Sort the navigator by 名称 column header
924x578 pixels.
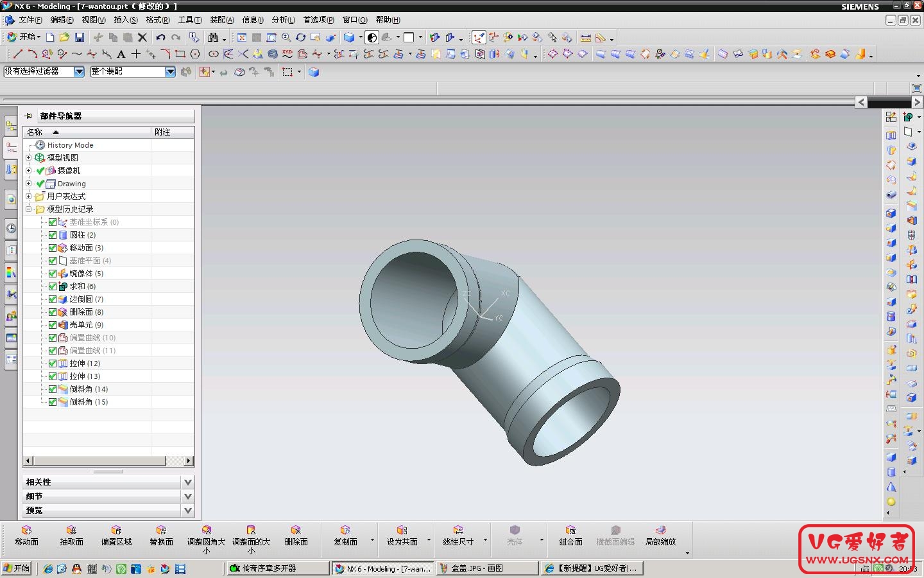[x=87, y=132]
